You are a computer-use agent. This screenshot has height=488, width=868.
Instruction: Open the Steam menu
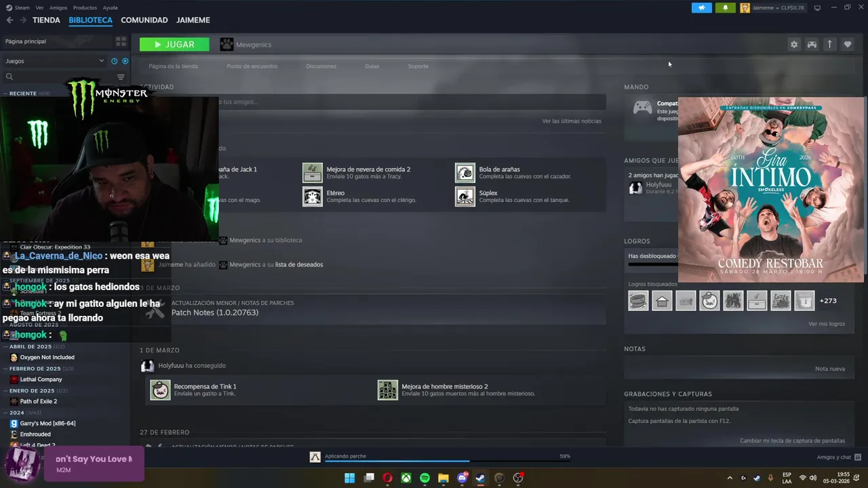tap(18, 7)
